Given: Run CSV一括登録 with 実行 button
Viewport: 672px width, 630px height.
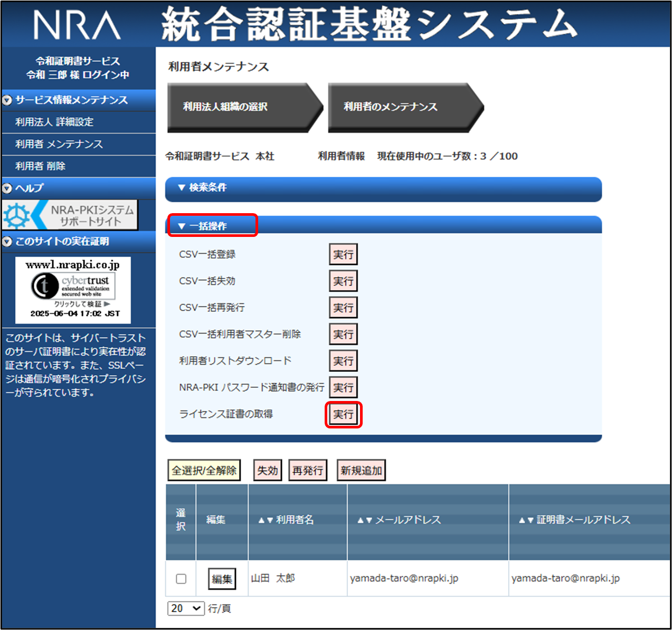Looking at the screenshot, I should click(x=343, y=255).
